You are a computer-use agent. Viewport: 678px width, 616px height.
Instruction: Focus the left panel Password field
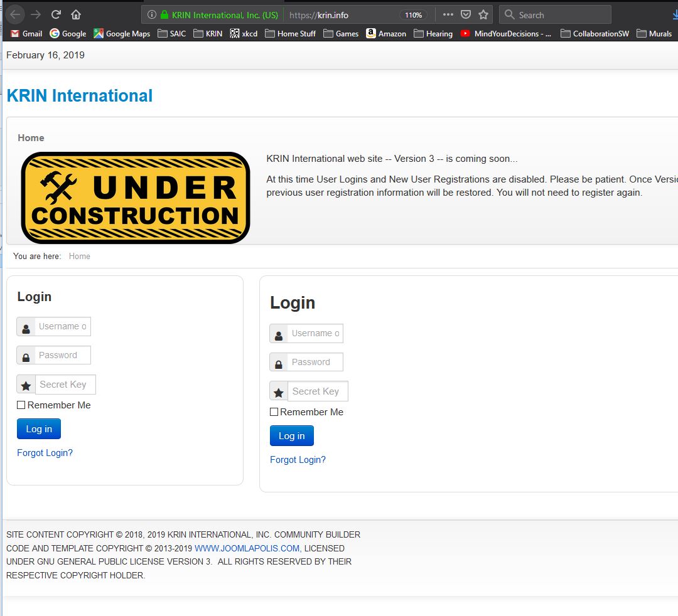[x=63, y=356]
